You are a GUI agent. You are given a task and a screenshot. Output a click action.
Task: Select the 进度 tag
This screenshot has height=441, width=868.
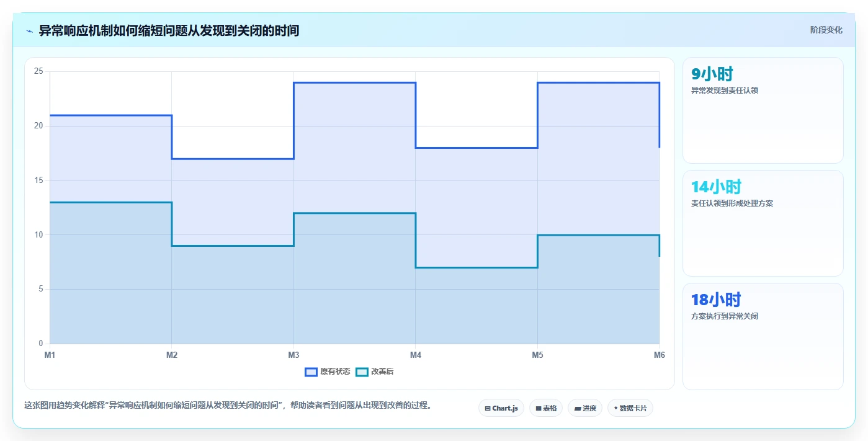[585, 408]
